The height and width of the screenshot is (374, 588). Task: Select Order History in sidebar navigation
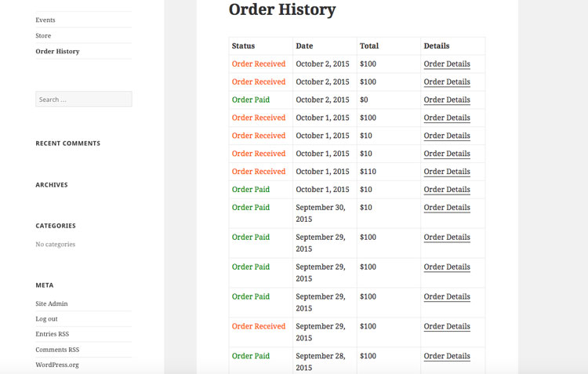(57, 51)
